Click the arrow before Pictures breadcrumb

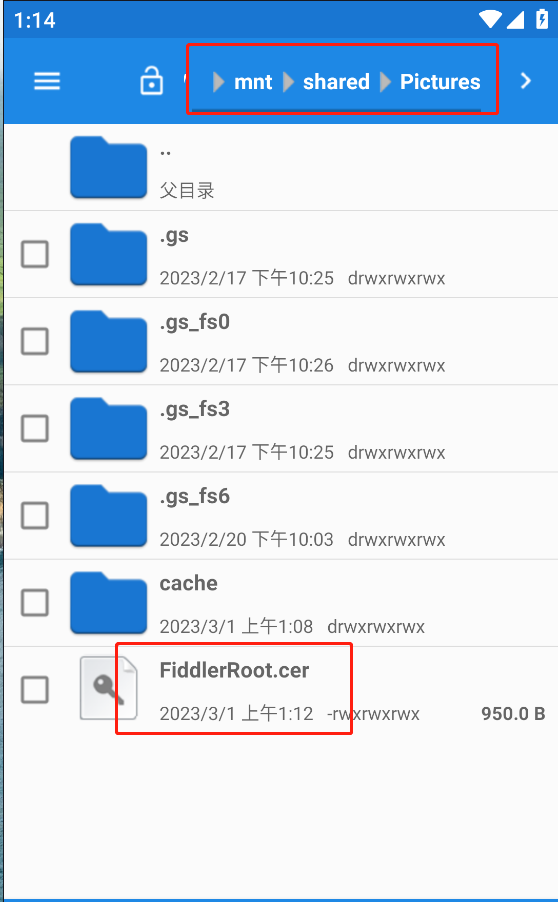385,82
